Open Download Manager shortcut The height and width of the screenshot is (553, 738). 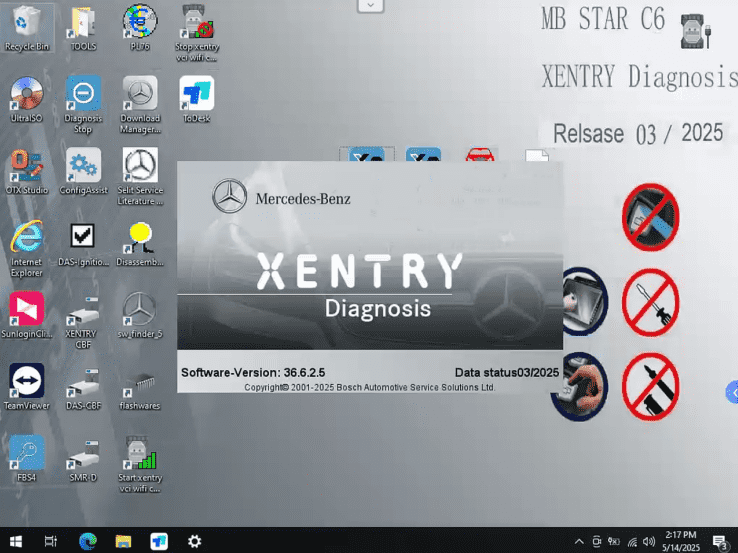[140, 104]
